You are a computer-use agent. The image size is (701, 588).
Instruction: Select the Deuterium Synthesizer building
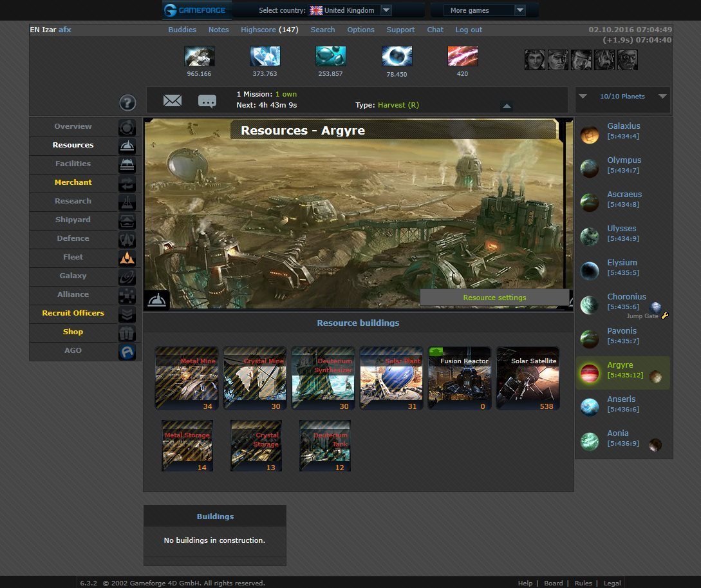tap(322, 378)
